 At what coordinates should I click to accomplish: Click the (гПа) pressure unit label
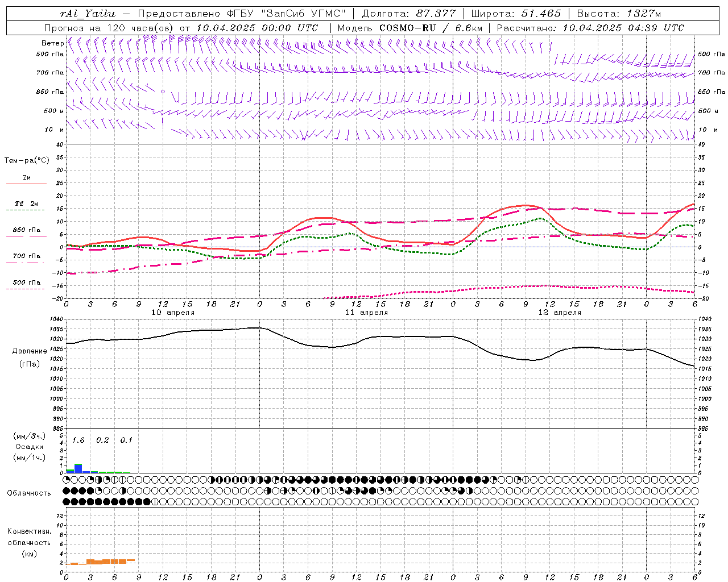[x=30, y=364]
